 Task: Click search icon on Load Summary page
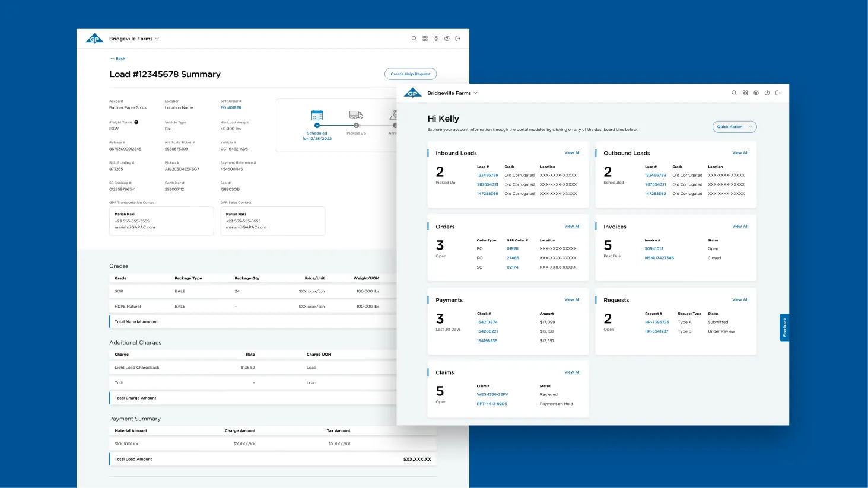414,39
